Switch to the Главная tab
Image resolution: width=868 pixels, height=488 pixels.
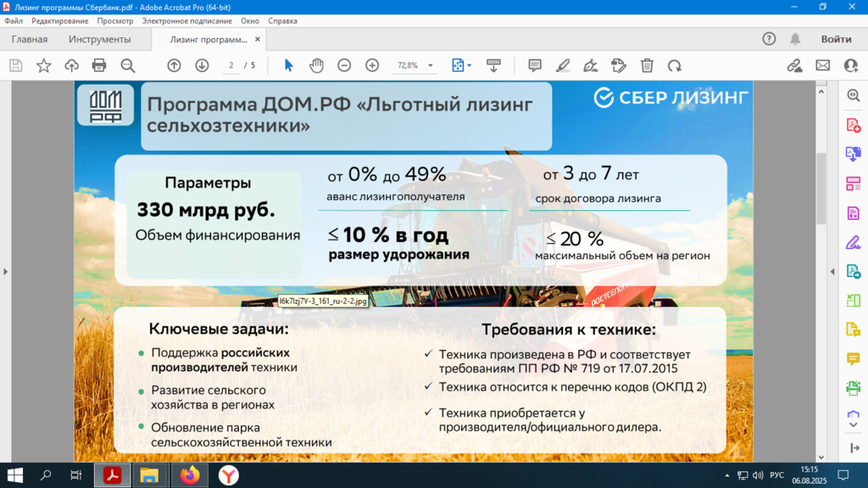30,39
